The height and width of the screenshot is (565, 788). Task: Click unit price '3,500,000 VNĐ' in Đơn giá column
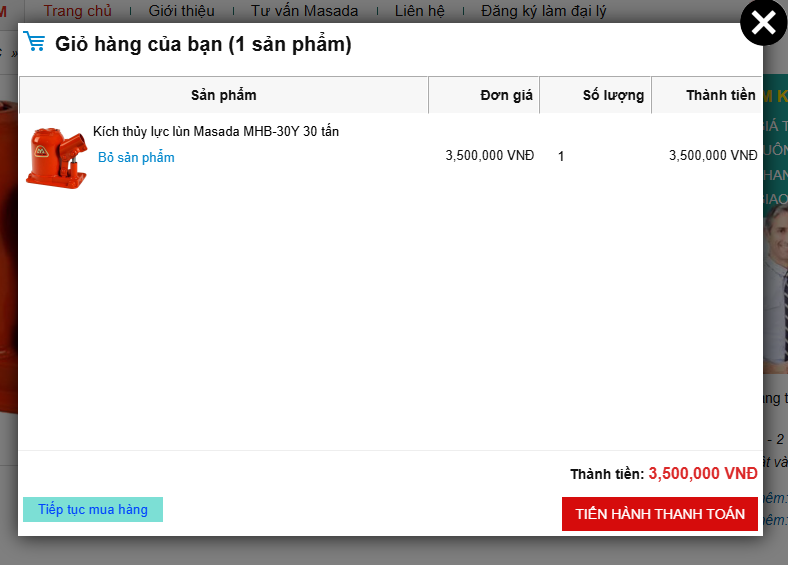[x=489, y=155]
